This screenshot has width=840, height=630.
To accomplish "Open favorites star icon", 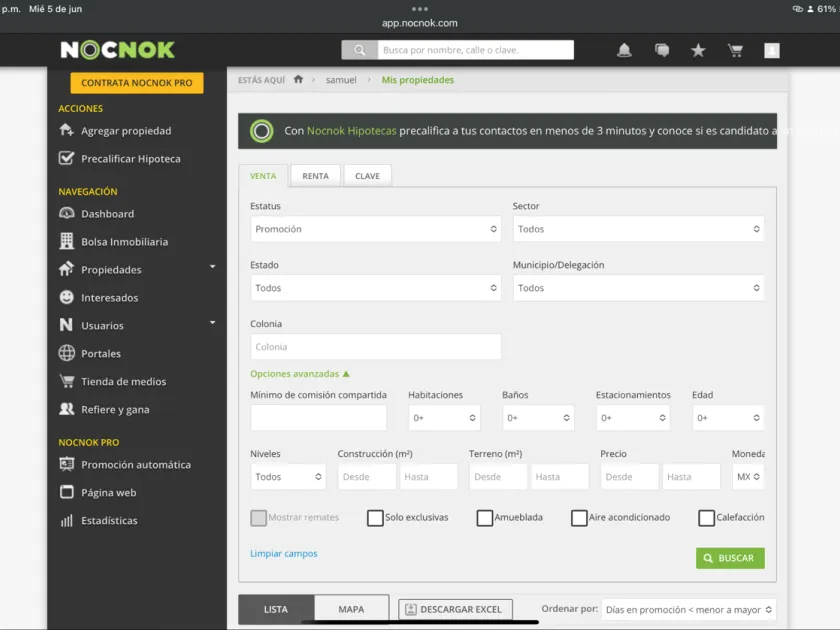I will (x=698, y=50).
